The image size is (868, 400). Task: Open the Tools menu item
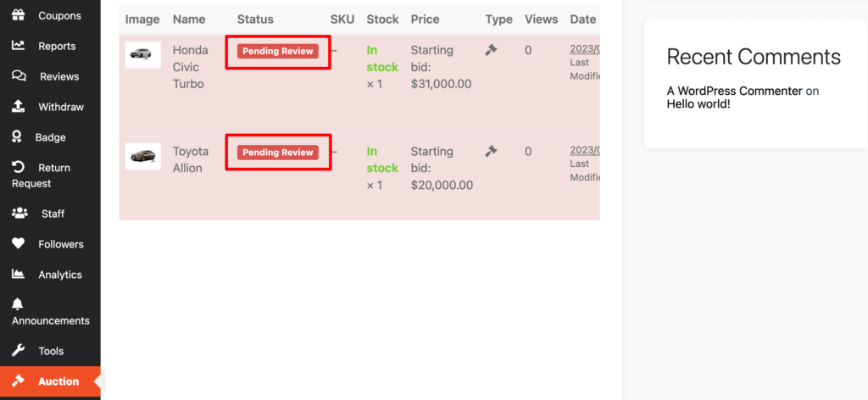coord(50,351)
